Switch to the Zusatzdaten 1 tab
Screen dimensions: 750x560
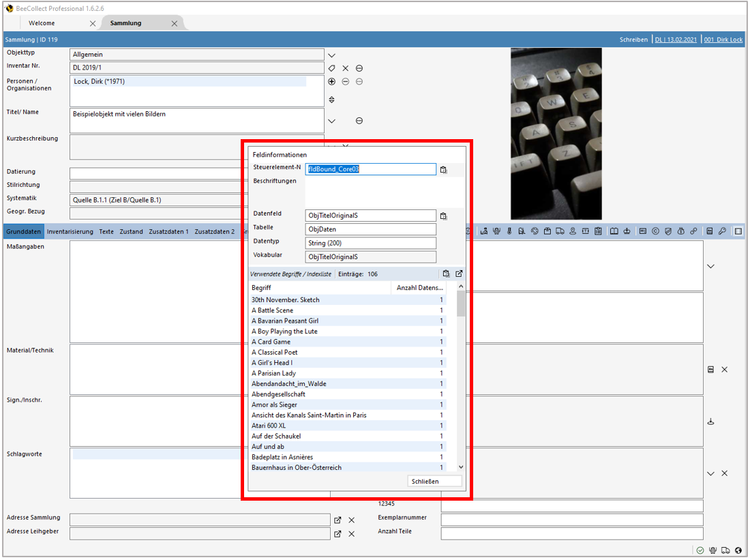coord(168,231)
